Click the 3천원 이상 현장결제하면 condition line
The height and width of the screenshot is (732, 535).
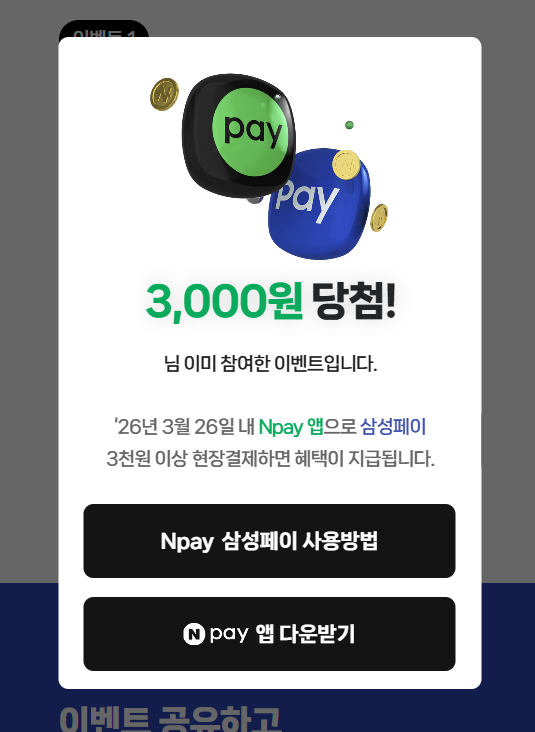[270, 459]
